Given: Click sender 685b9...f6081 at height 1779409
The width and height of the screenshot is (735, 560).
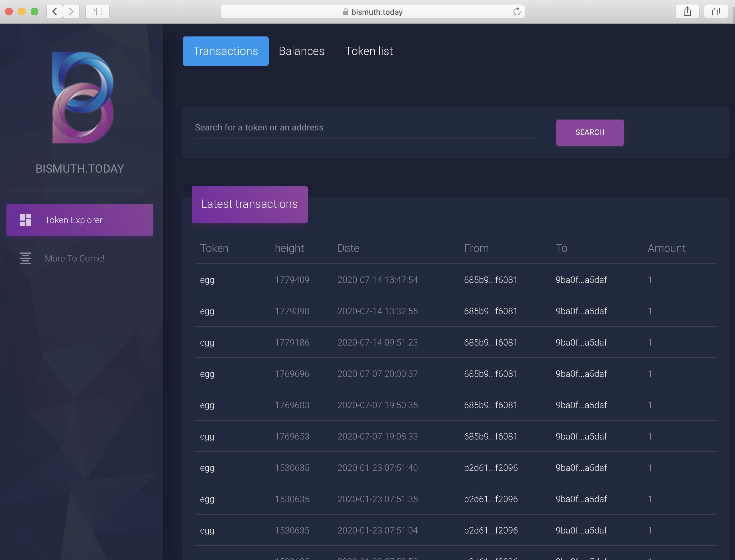Looking at the screenshot, I should 491,280.
